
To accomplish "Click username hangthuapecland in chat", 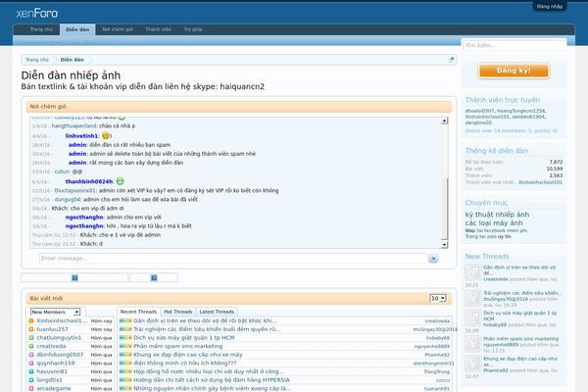I will 74,125.
